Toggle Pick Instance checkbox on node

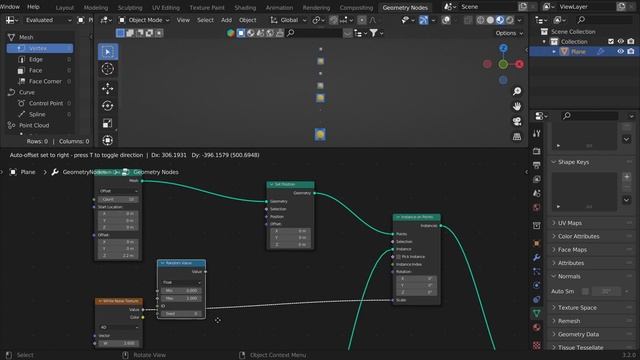pyautogui.click(x=398, y=257)
